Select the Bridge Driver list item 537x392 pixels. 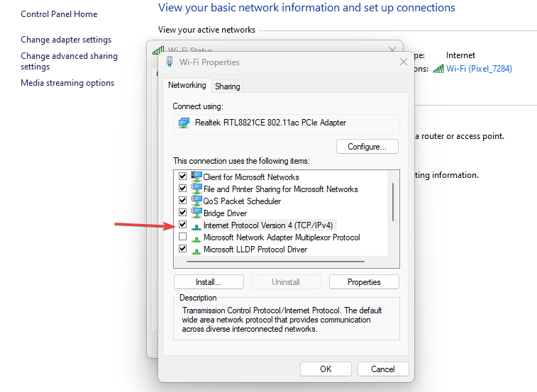[225, 213]
